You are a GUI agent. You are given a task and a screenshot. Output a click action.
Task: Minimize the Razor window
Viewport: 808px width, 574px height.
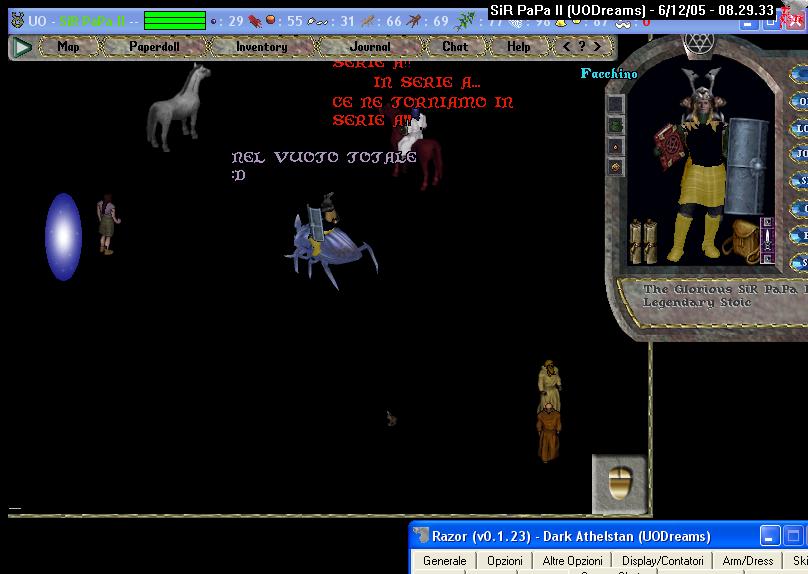click(769, 536)
